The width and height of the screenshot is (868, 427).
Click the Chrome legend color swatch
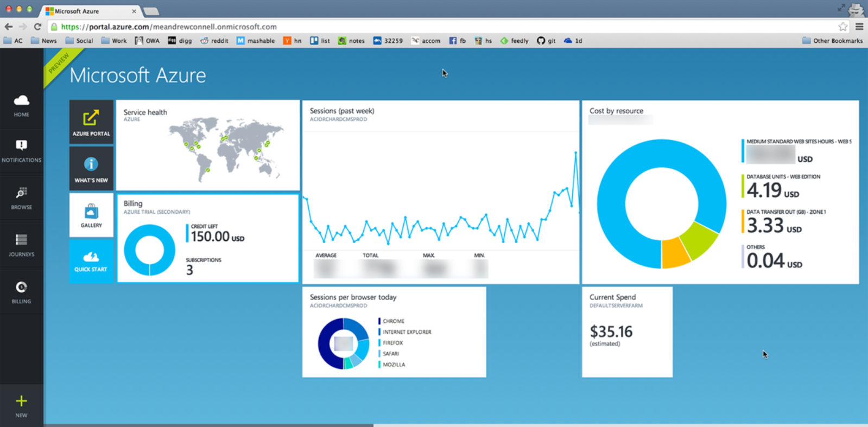[x=379, y=321]
